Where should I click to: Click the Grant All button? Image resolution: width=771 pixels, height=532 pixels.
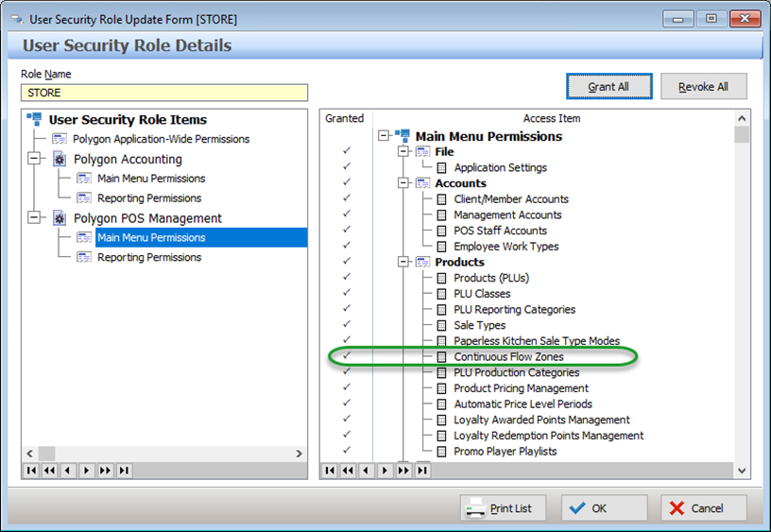608,87
